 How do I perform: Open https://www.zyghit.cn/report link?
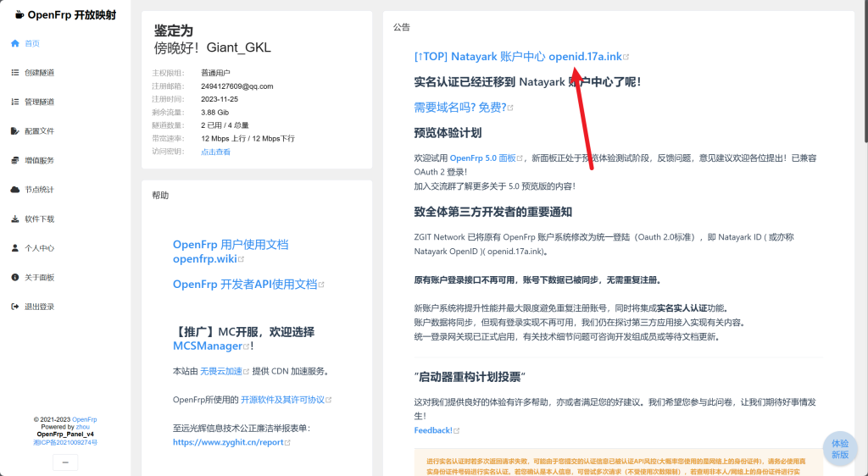(228, 442)
